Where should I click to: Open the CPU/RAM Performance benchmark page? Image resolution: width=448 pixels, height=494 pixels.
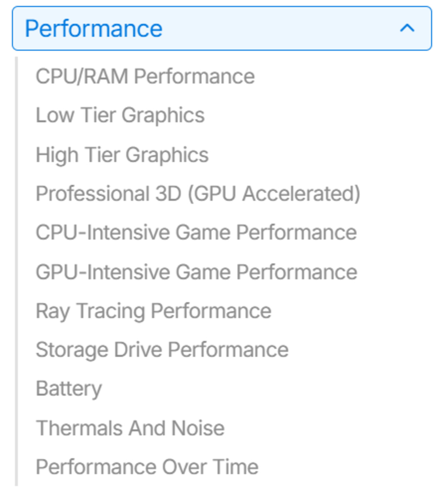(x=146, y=76)
